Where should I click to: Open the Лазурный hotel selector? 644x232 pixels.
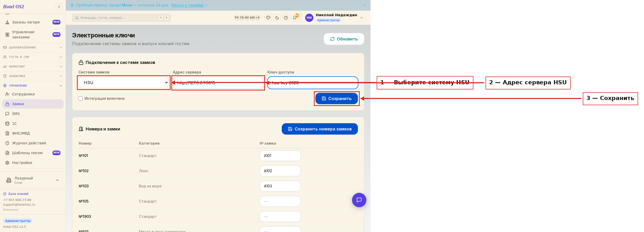(33, 180)
